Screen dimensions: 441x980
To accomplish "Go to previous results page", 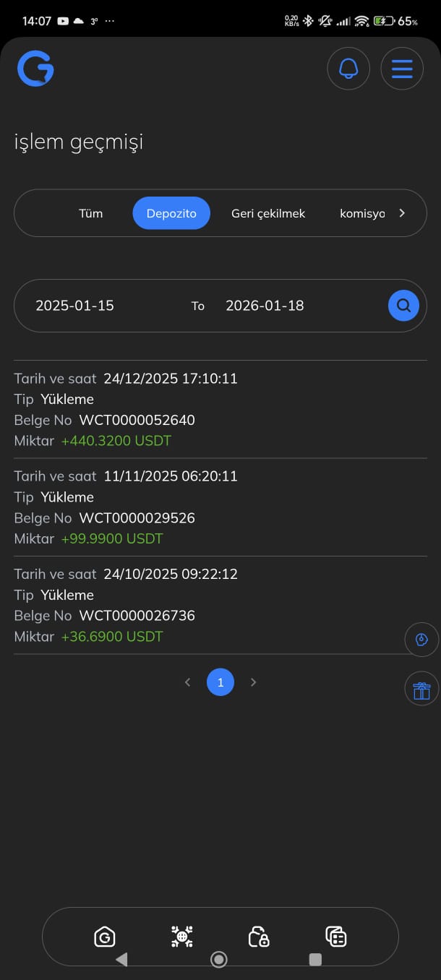I will [188, 682].
